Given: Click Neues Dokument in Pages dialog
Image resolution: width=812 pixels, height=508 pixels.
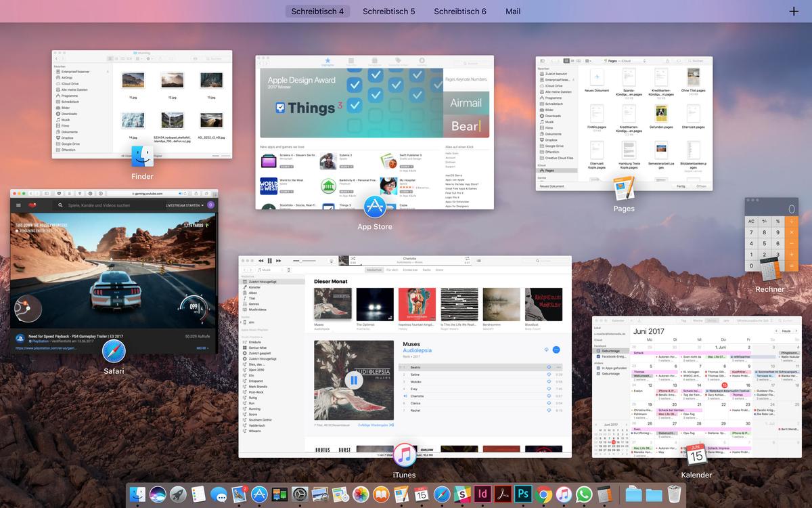Looking at the screenshot, I should tap(551, 186).
